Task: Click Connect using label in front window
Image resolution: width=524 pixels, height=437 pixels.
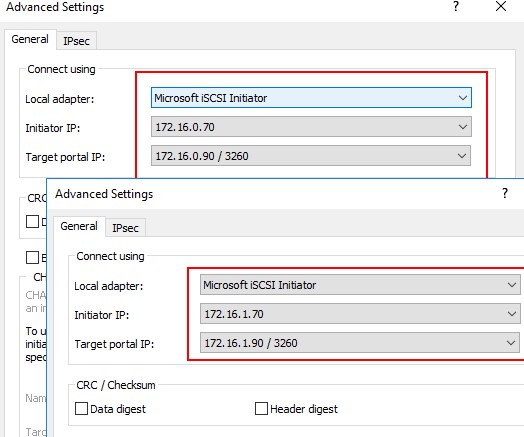Action: [x=110, y=256]
